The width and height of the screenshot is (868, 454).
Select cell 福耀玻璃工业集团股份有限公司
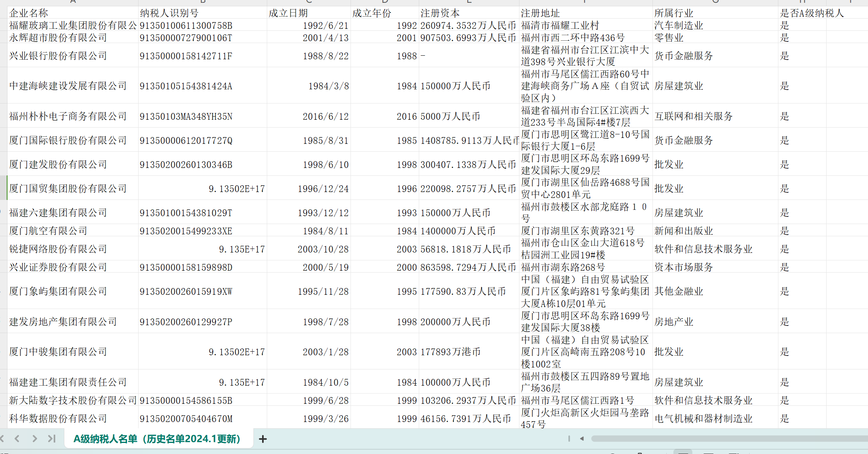(73, 25)
